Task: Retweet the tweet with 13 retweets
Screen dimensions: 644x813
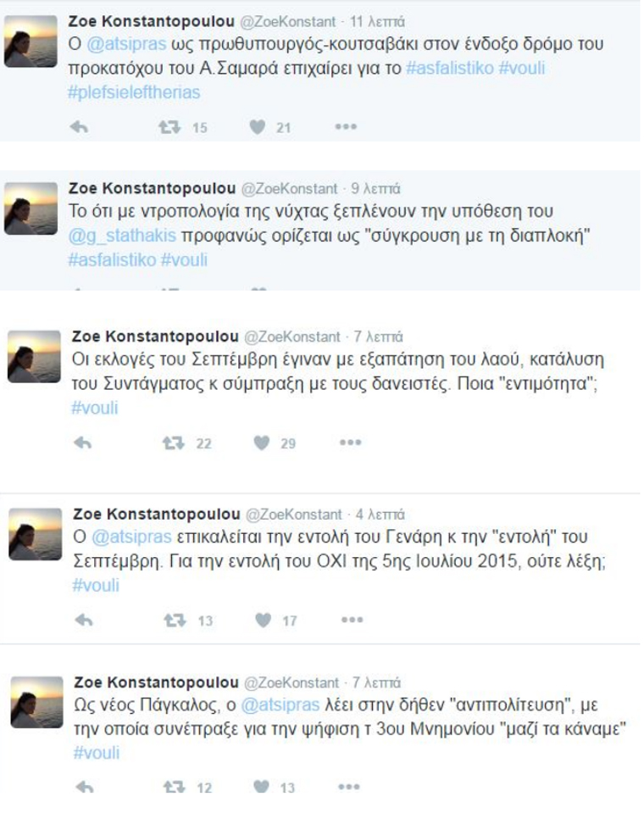Action: click(x=175, y=620)
